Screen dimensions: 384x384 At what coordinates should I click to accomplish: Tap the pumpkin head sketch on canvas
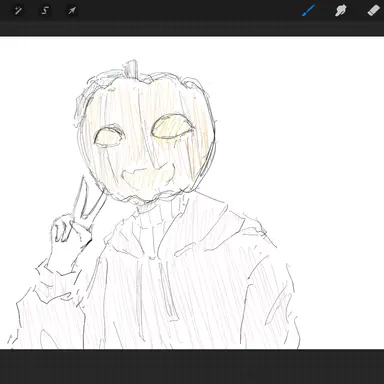tap(145, 133)
